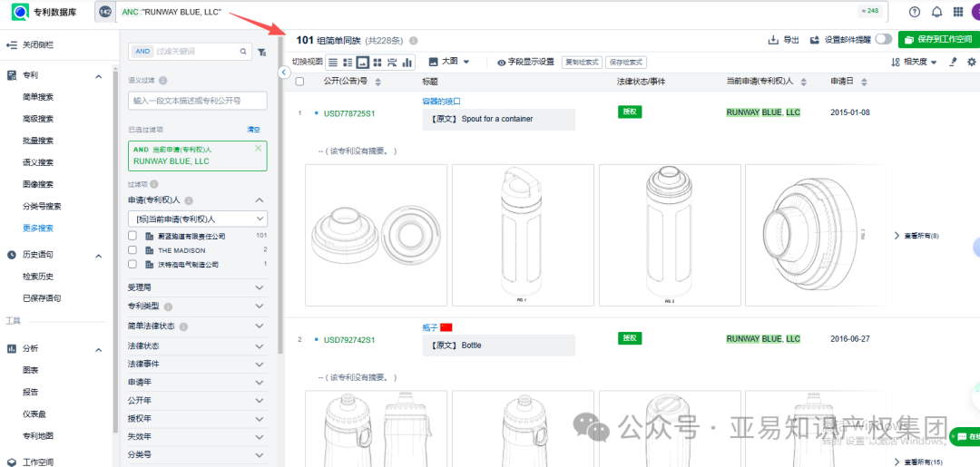Sort by 申请日 column arrows
980x467 pixels.
[864, 82]
